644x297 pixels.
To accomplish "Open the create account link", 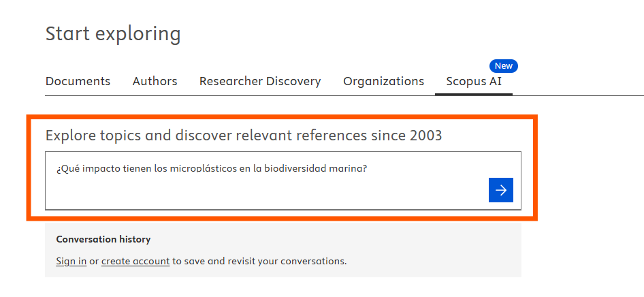I will pyautogui.click(x=135, y=261).
